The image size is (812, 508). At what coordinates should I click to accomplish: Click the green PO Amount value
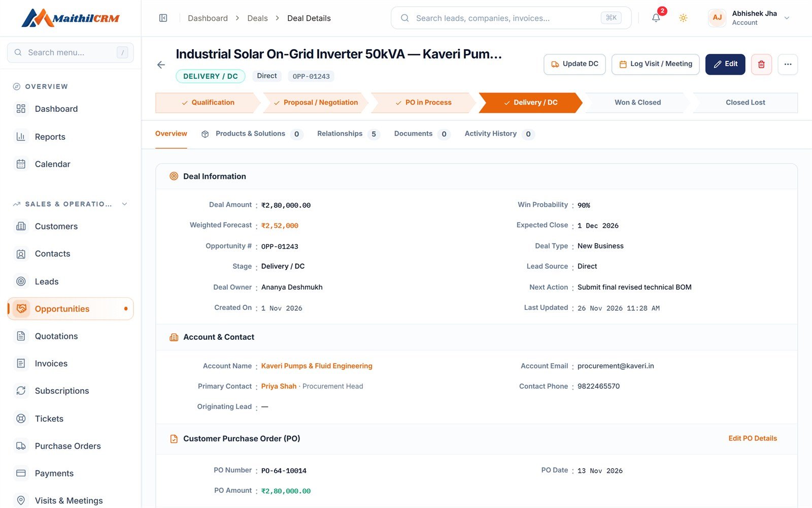coord(286,491)
